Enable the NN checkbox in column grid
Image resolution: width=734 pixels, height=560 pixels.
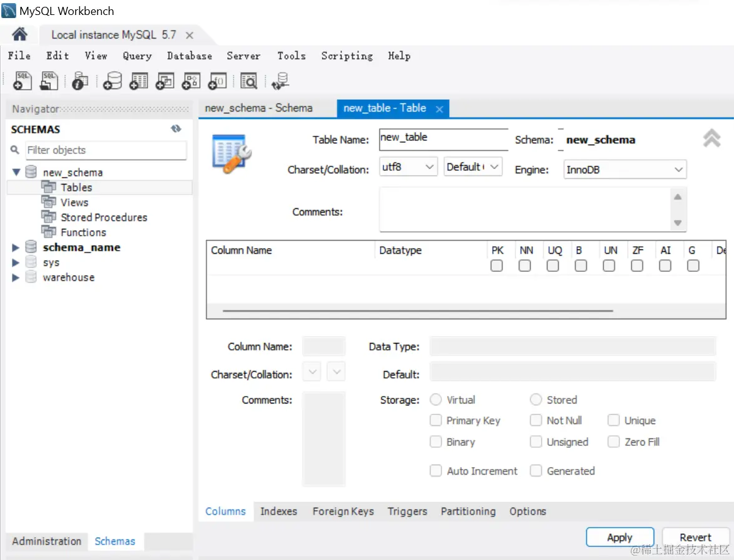click(x=525, y=266)
